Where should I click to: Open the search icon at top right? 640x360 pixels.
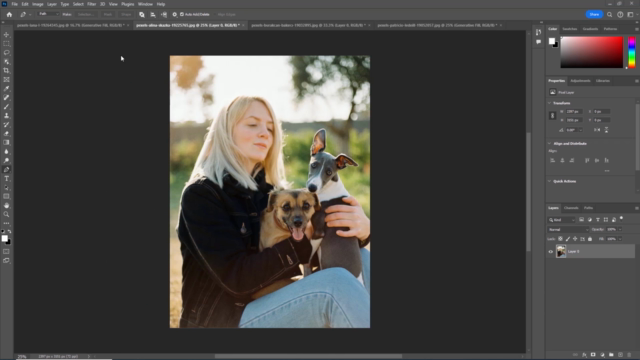coord(609,14)
